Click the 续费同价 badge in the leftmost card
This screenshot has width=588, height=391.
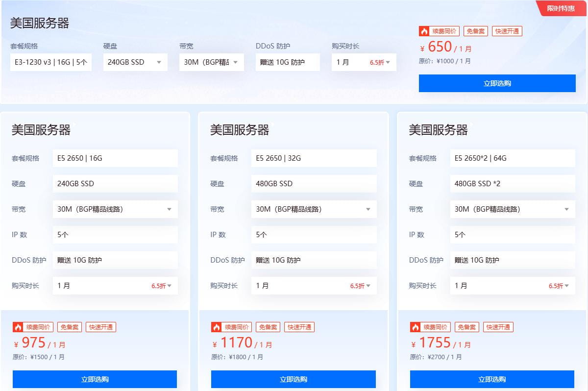[40, 327]
